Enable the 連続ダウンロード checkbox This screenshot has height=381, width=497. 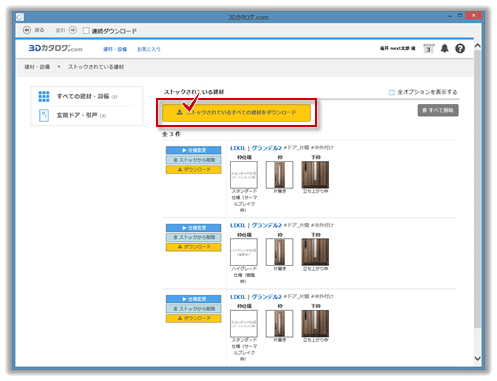pyautogui.click(x=86, y=31)
